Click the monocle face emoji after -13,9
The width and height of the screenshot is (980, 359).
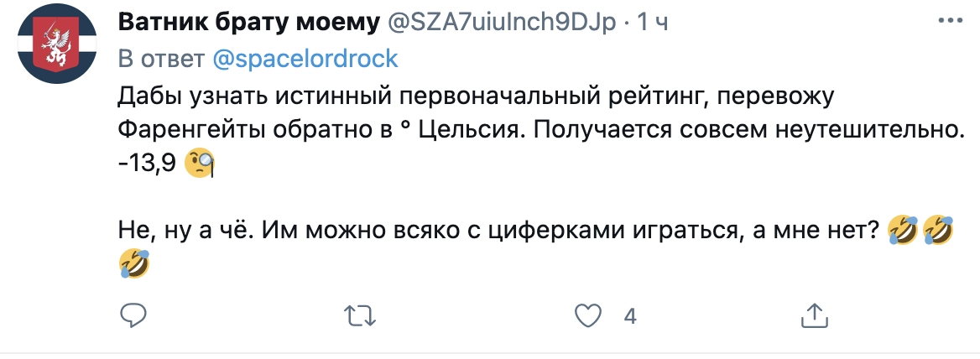click(x=201, y=163)
